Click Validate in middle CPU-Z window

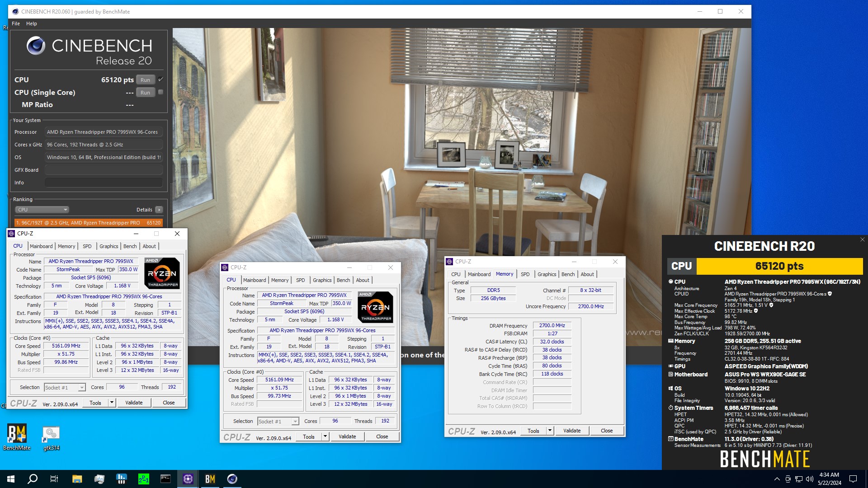[347, 436]
